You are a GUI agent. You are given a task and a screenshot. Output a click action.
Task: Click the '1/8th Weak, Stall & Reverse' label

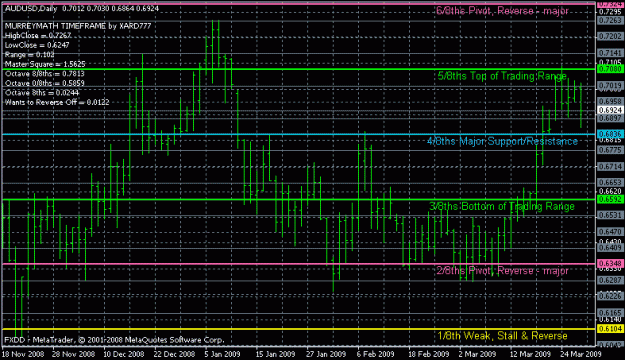[x=502, y=336]
